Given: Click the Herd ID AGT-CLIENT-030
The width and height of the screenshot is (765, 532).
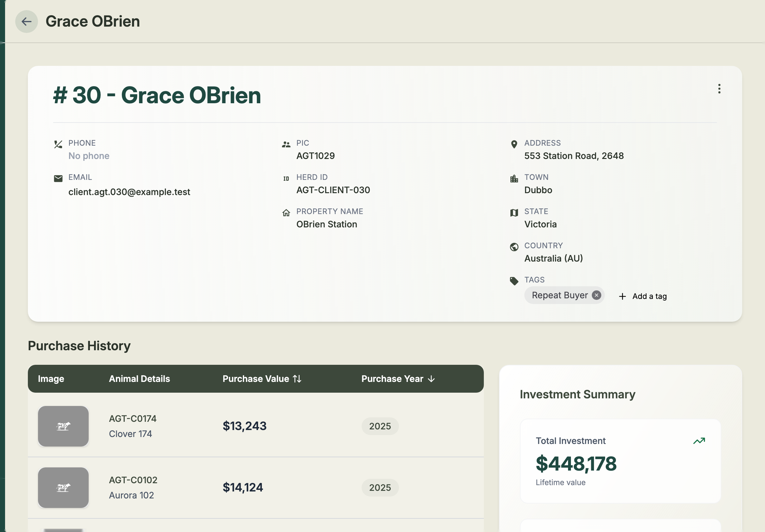Looking at the screenshot, I should coord(333,190).
